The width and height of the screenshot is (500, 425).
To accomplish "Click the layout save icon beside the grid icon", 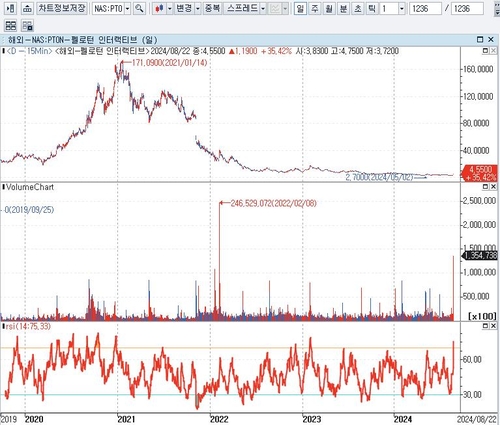I will coord(27,25).
